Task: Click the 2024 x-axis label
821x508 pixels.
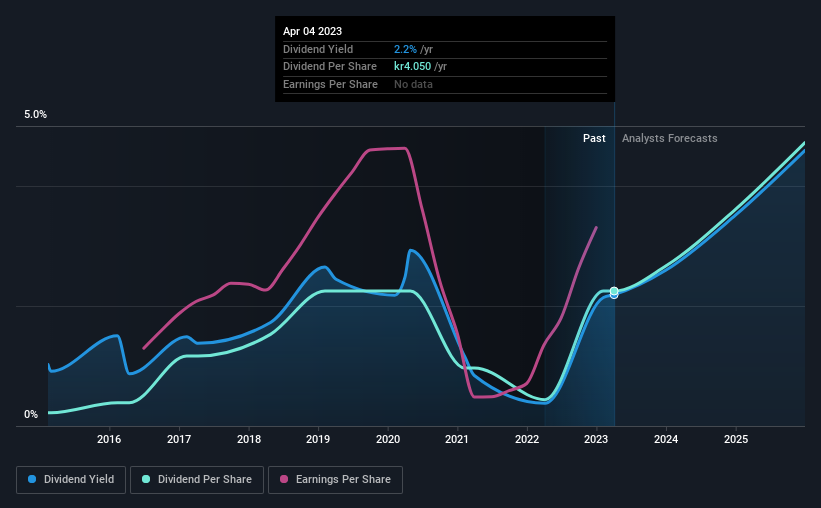Action: tap(666, 439)
